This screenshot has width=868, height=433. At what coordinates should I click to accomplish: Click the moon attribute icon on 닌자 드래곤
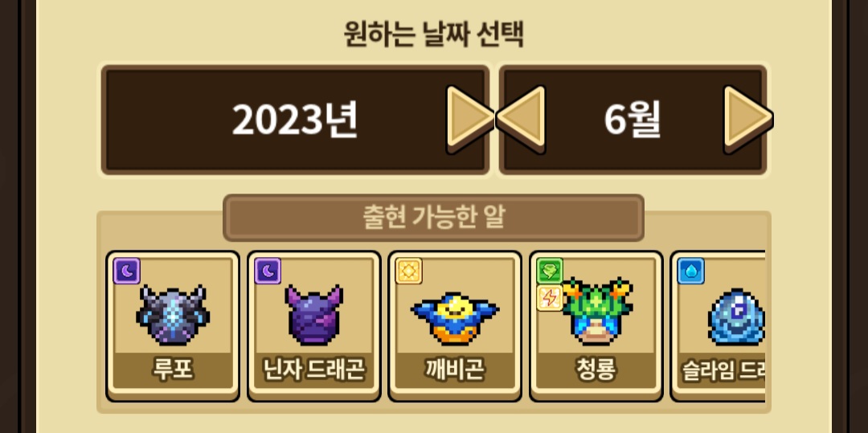(x=268, y=271)
